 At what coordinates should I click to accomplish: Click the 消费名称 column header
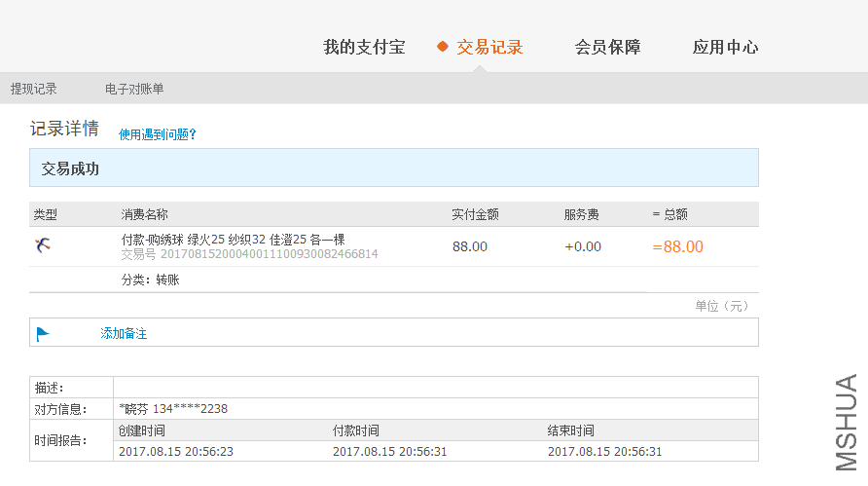(x=144, y=214)
